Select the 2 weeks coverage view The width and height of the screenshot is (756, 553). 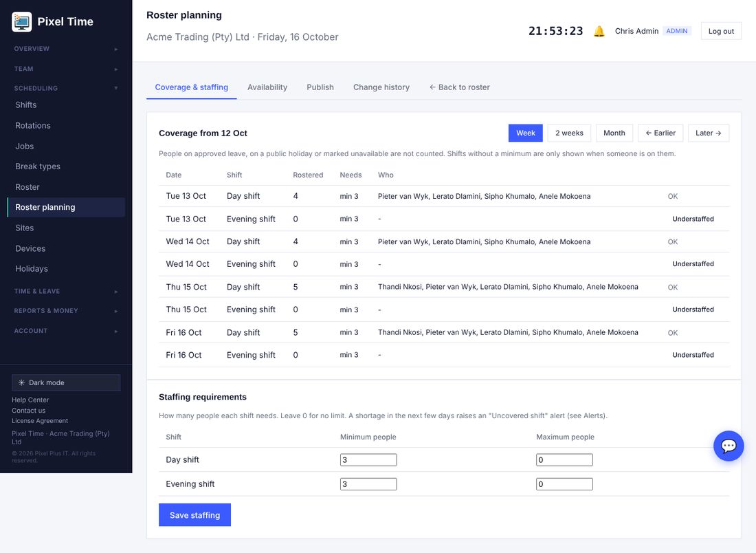click(x=569, y=133)
